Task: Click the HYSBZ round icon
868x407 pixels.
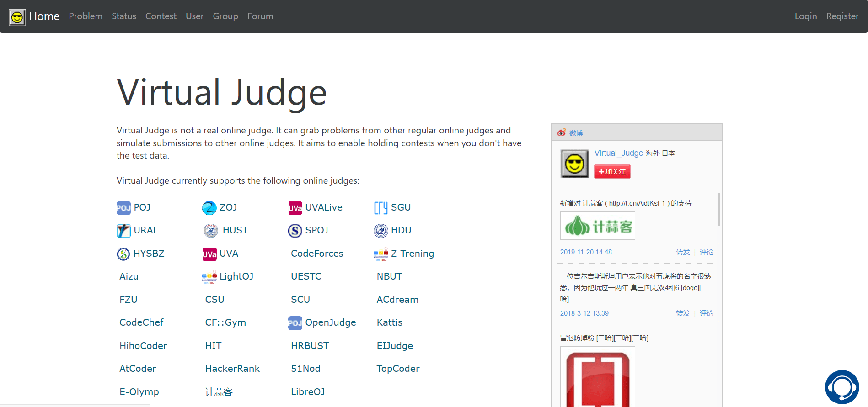Action: pyautogui.click(x=123, y=254)
